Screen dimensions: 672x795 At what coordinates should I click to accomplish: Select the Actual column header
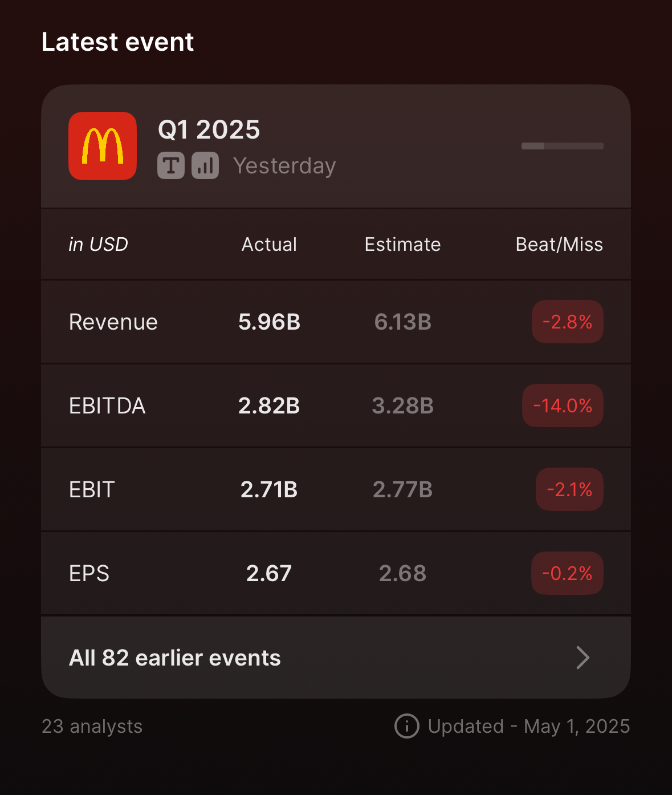tap(269, 244)
